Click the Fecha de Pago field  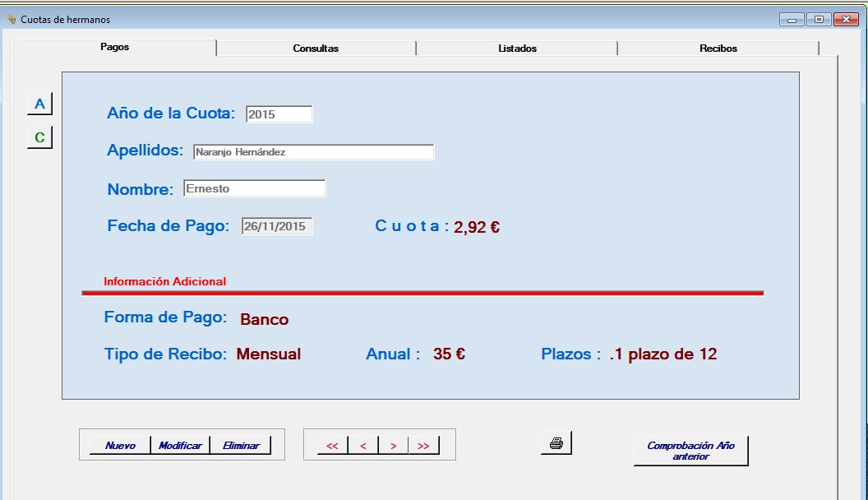[277, 226]
